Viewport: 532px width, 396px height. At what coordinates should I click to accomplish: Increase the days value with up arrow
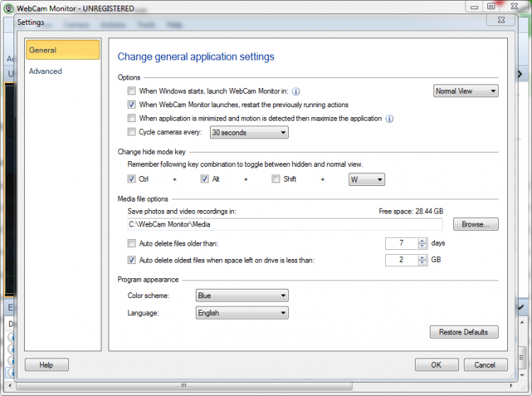coord(422,241)
